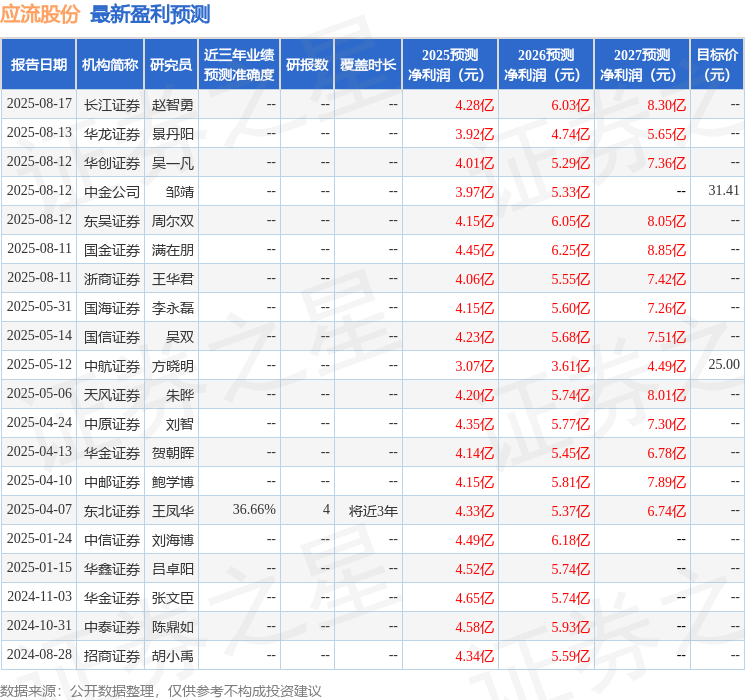Select researcher 胡小禹

coord(172,656)
